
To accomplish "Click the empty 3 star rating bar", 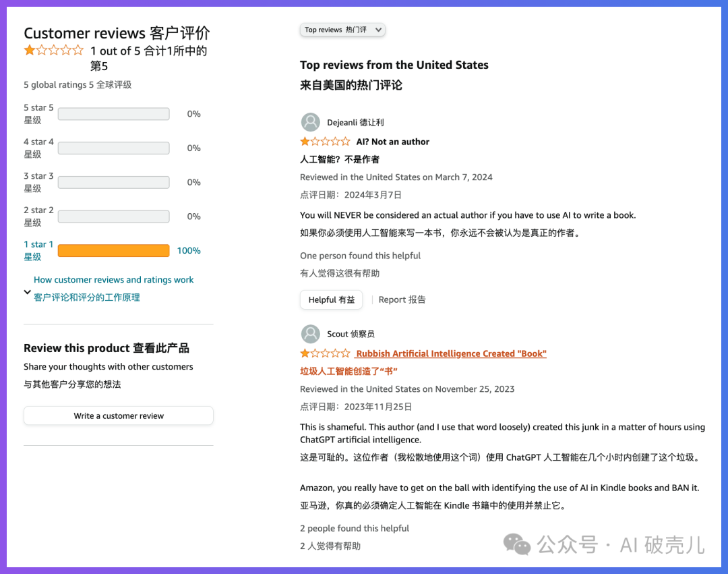I will (x=113, y=182).
